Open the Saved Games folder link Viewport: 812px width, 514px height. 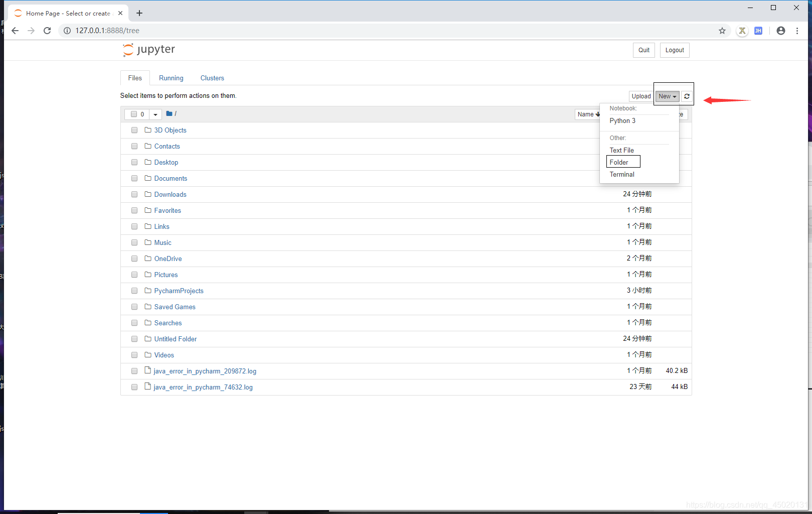[175, 307]
